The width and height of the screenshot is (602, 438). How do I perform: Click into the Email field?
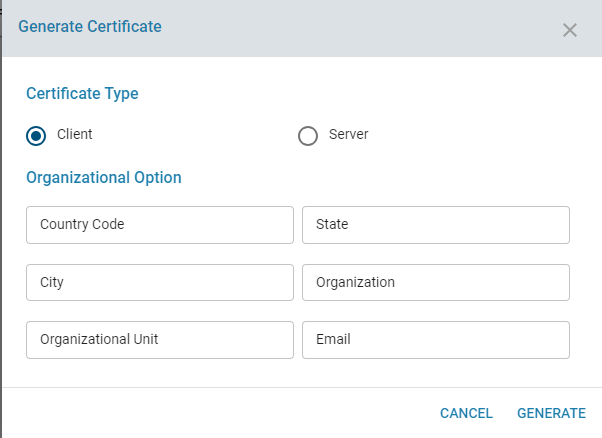click(x=435, y=339)
